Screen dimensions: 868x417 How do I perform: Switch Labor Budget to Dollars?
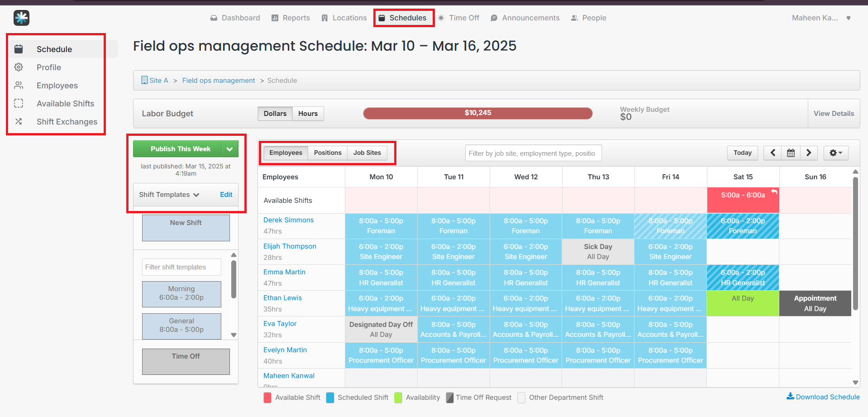pos(275,114)
